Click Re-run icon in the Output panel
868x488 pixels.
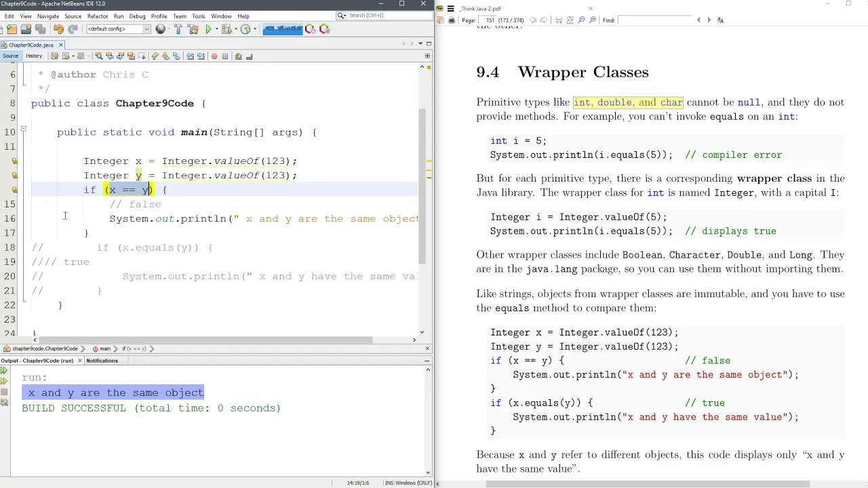[x=4, y=371]
